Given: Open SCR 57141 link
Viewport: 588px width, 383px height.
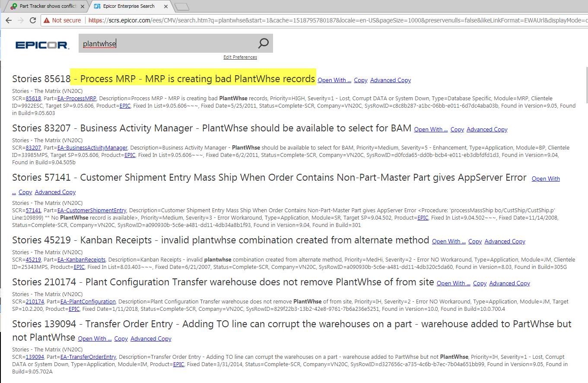Looking at the screenshot, I should (x=33, y=211).
